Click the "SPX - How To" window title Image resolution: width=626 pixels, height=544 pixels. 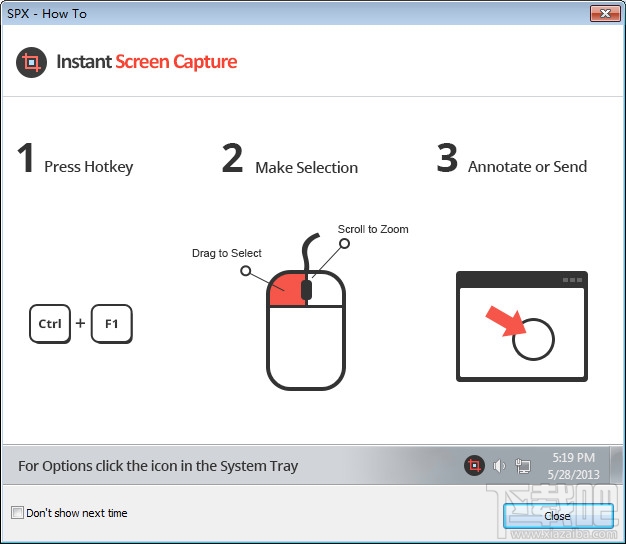click(x=47, y=14)
